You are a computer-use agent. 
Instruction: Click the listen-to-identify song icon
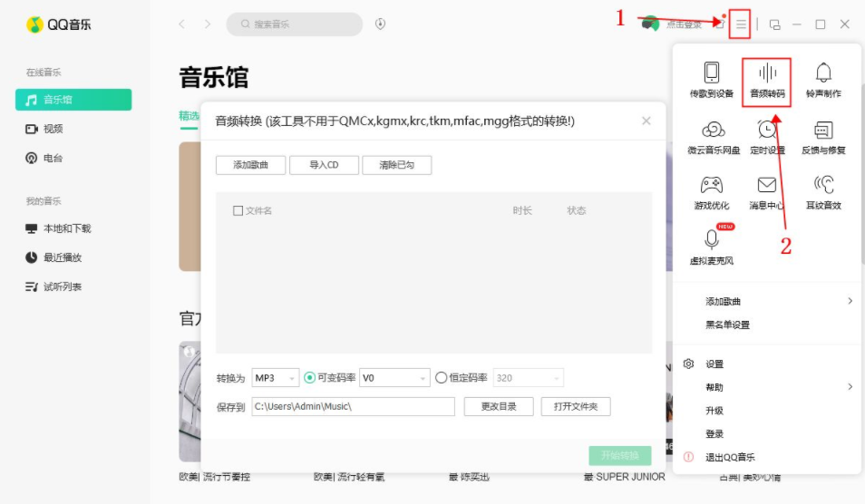(380, 24)
